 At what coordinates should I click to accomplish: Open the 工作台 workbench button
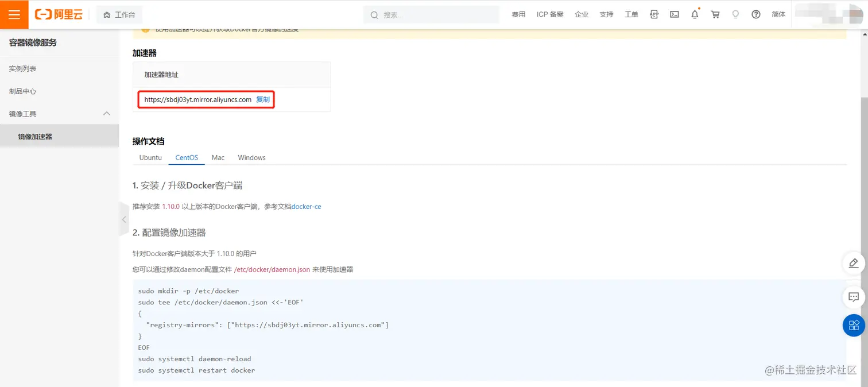119,15
